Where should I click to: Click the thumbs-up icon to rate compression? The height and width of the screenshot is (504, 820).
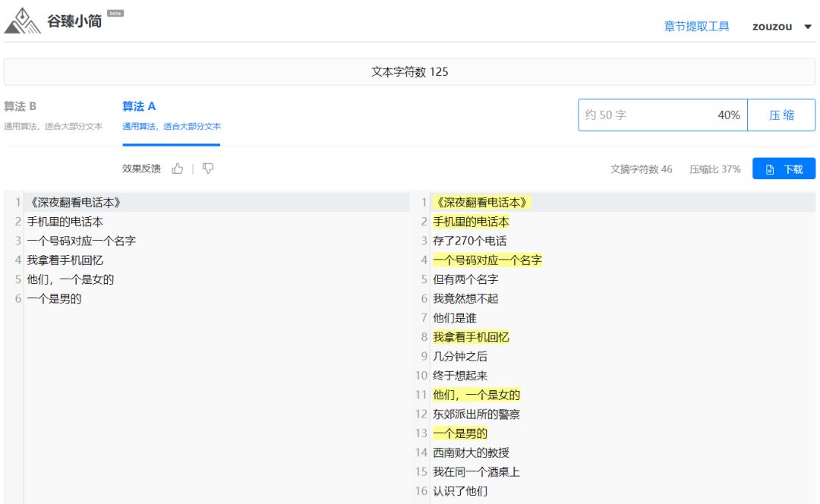click(177, 169)
